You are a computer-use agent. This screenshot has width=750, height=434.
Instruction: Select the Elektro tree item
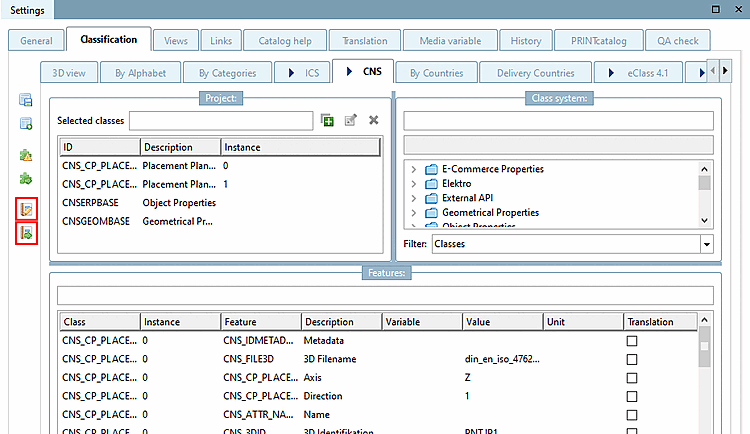point(456,183)
